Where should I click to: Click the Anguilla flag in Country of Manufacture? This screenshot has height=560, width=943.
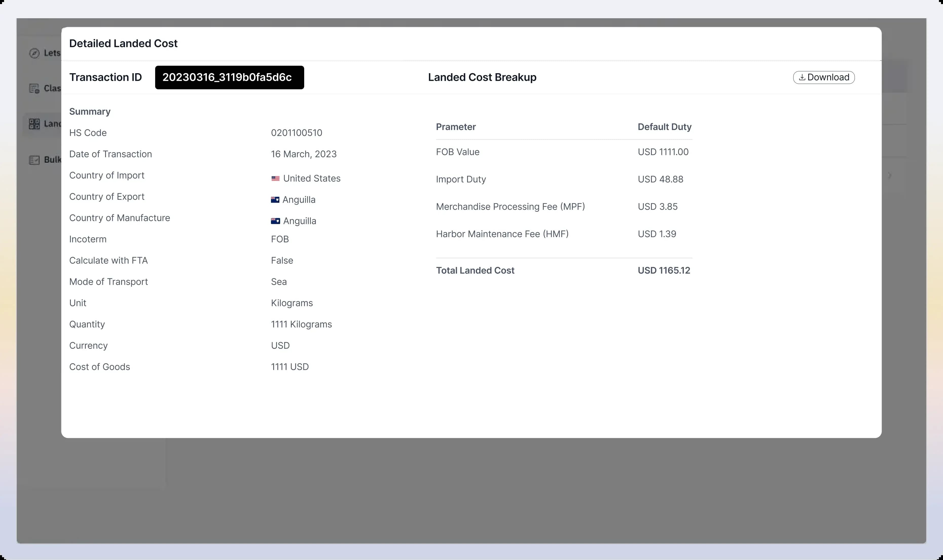(x=275, y=221)
